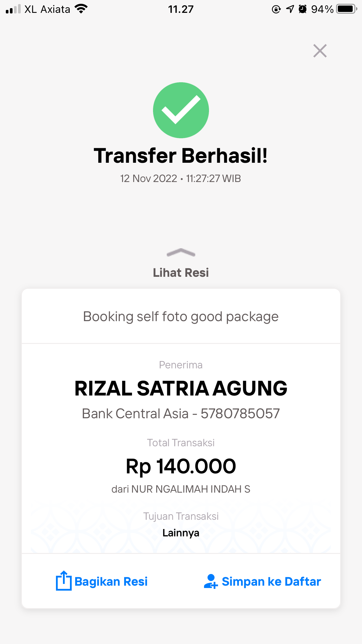Tap Bagikan Resi to share receipt

point(111,582)
